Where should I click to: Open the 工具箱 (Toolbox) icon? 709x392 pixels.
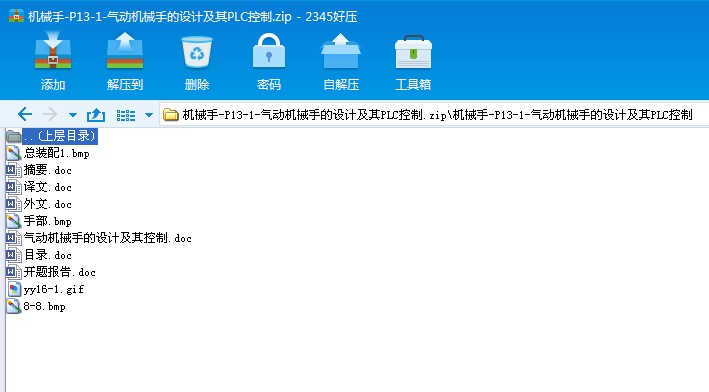click(x=413, y=52)
